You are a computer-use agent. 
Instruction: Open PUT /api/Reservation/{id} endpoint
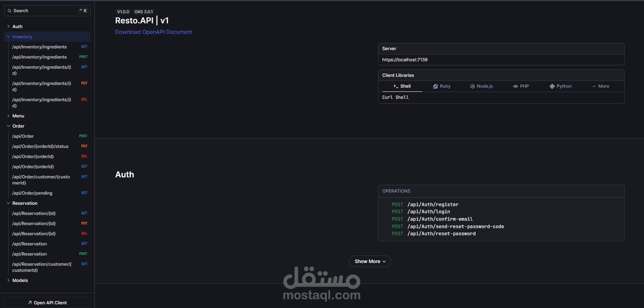tap(49, 223)
